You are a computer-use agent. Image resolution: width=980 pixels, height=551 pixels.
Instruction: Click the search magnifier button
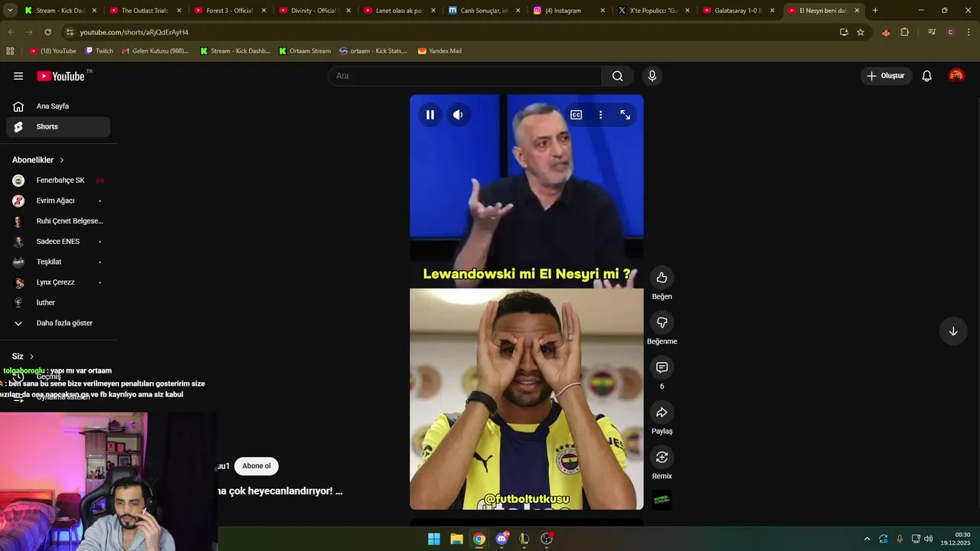(617, 76)
